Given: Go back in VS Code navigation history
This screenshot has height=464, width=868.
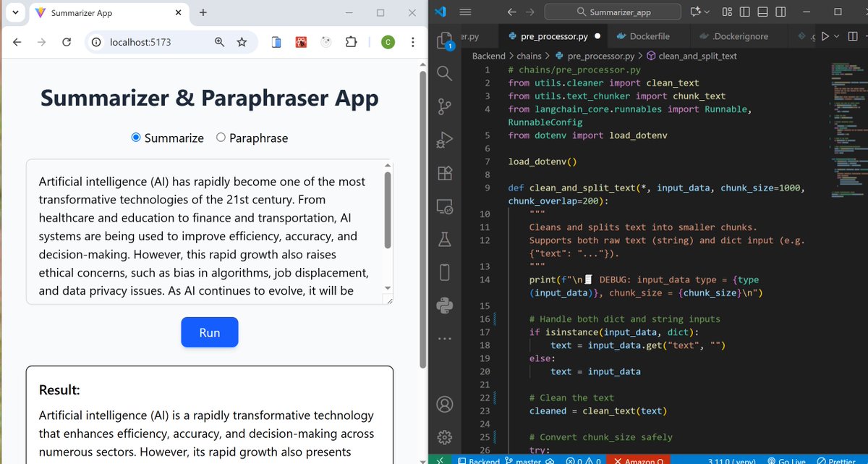Looking at the screenshot, I should 511,12.
